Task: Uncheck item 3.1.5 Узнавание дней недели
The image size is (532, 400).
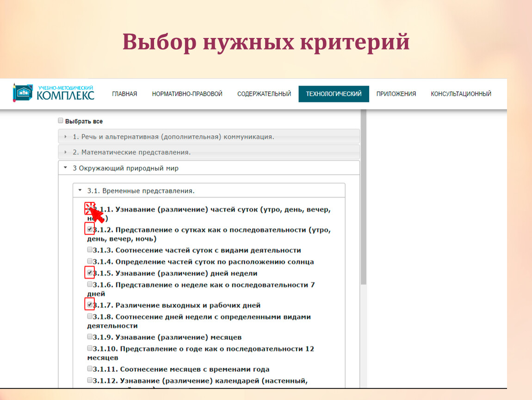Action: point(90,273)
